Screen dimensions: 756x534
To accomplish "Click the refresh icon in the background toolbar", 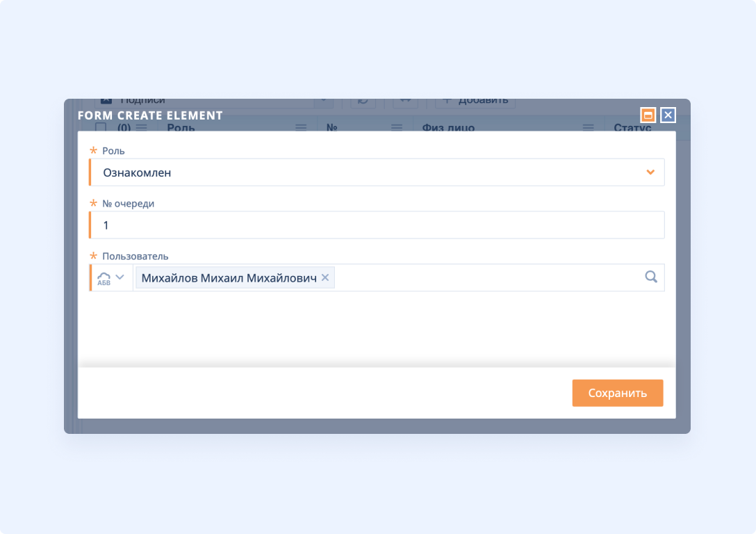I will click(x=362, y=102).
